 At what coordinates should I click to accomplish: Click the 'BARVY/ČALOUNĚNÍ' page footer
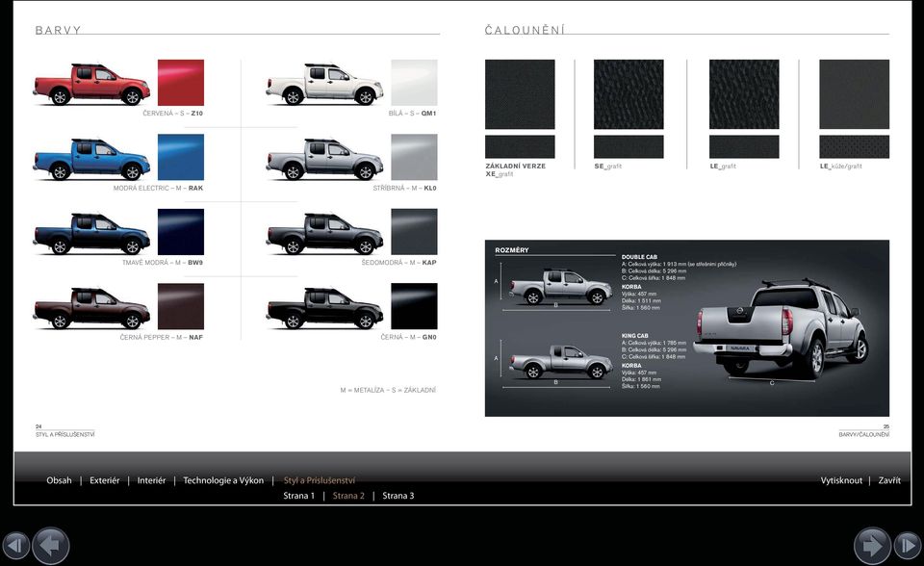pyautogui.click(x=864, y=434)
